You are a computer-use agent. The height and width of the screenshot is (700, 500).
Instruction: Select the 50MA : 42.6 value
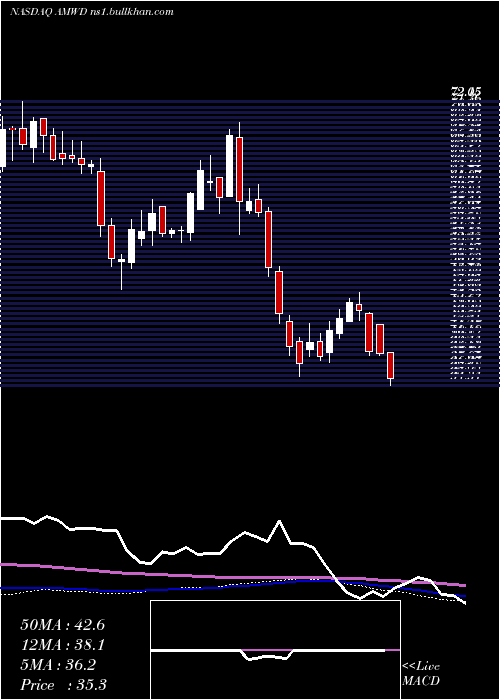tap(62, 625)
